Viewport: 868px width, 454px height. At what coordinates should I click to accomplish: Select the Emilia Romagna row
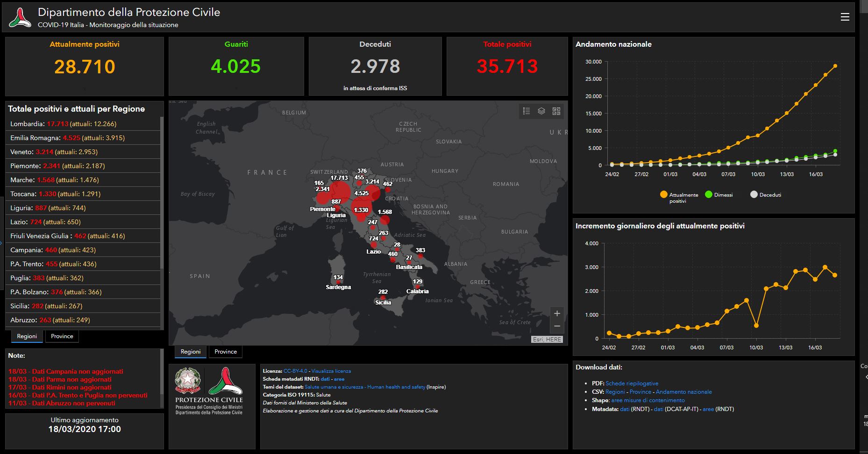pos(83,138)
